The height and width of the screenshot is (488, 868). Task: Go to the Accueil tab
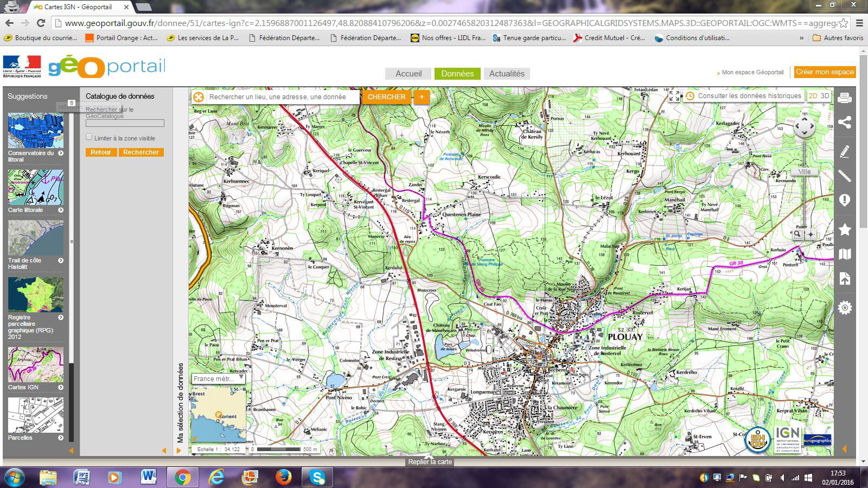point(409,74)
